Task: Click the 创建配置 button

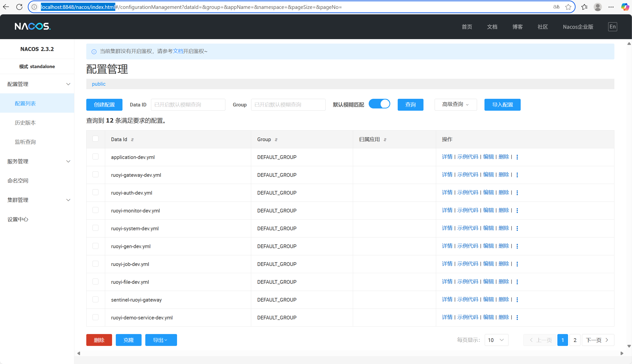Action: (104, 104)
